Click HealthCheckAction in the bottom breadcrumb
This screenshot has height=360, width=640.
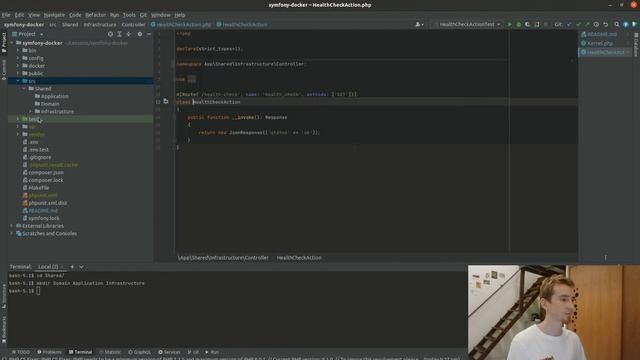[x=299, y=258]
